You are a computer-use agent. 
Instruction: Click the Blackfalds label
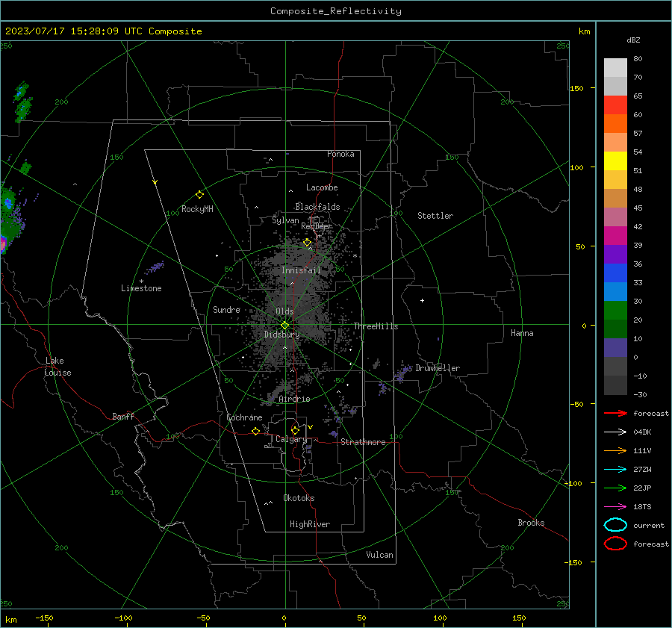(317, 207)
